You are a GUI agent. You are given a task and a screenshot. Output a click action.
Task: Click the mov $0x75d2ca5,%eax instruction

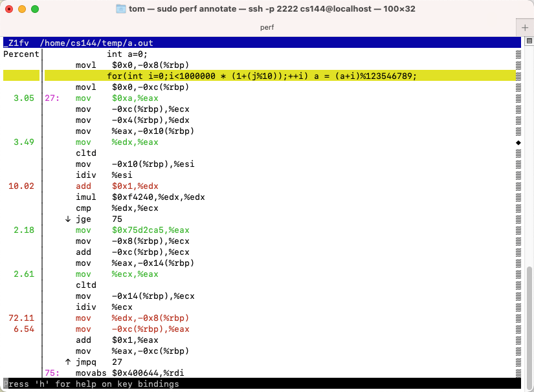click(x=133, y=230)
